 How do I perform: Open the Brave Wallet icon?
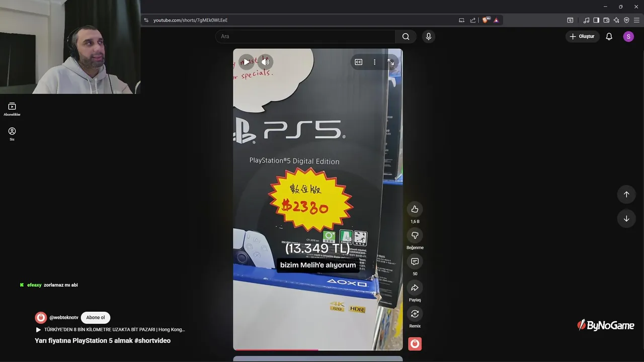tap(606, 20)
